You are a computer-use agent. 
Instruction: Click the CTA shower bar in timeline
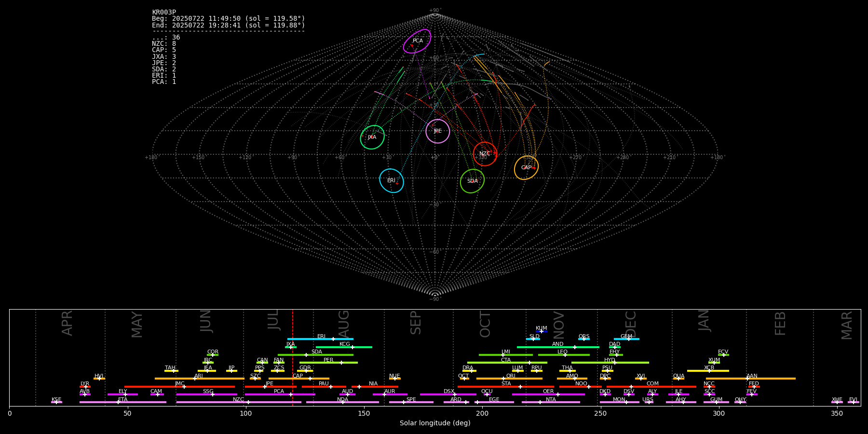tap(507, 363)
